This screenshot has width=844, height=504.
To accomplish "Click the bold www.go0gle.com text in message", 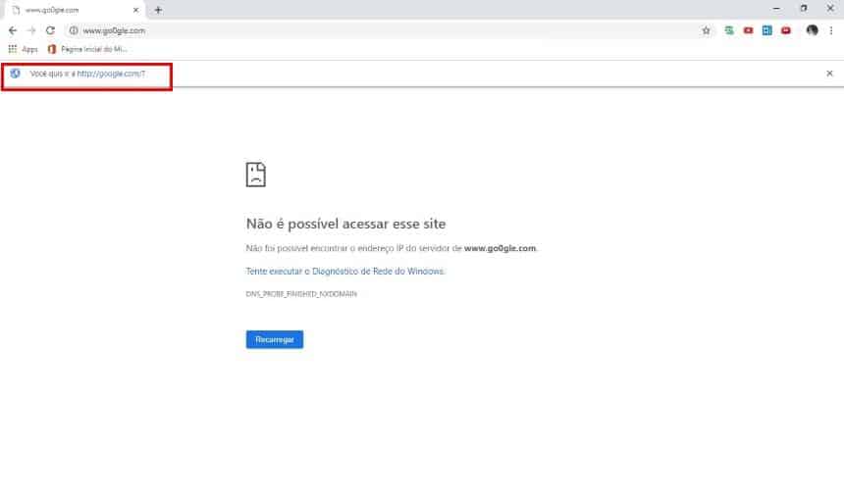I will (500, 248).
